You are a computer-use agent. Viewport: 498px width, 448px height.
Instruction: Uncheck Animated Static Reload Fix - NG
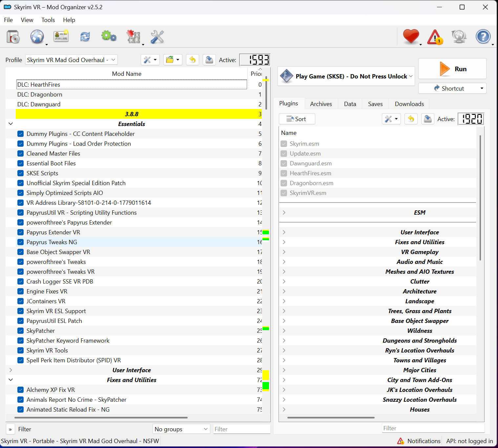20,410
